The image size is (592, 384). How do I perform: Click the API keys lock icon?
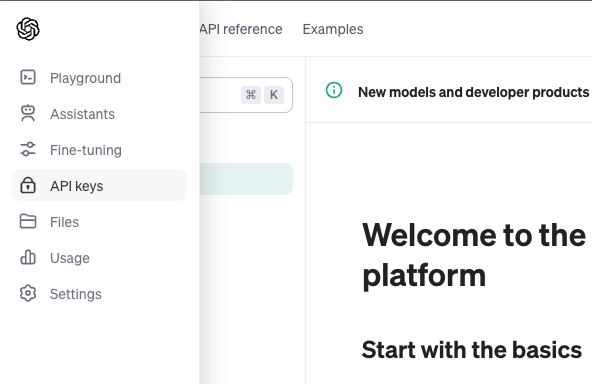tap(28, 185)
